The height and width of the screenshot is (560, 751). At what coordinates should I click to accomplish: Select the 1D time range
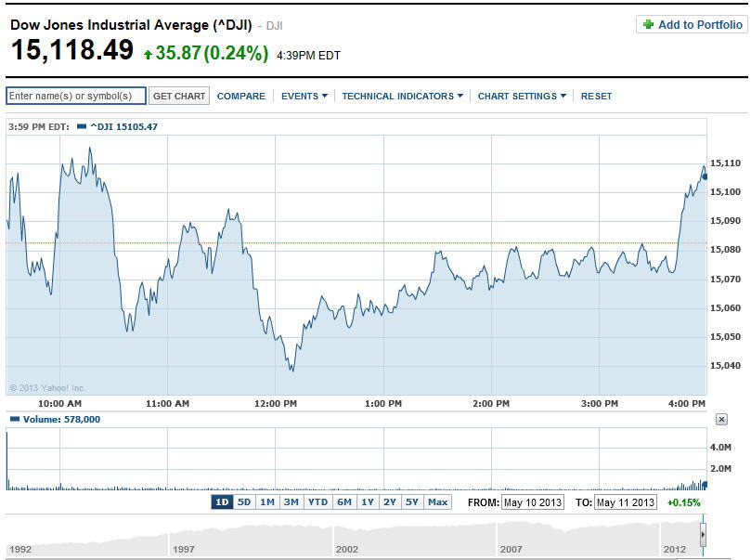click(x=222, y=502)
